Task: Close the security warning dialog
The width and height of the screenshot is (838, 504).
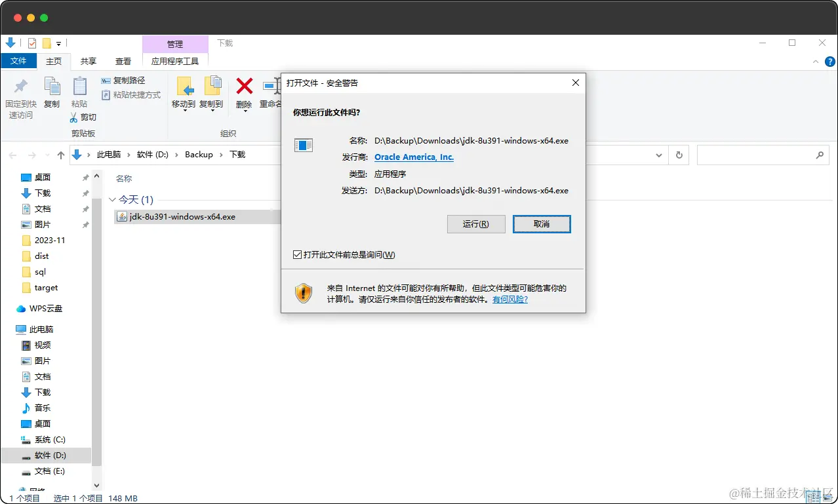Action: click(x=575, y=83)
